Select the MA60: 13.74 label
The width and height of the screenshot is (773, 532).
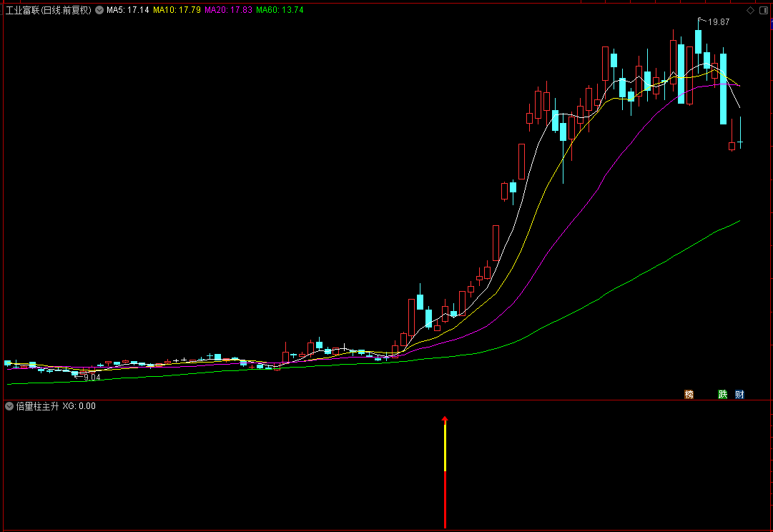pos(280,10)
